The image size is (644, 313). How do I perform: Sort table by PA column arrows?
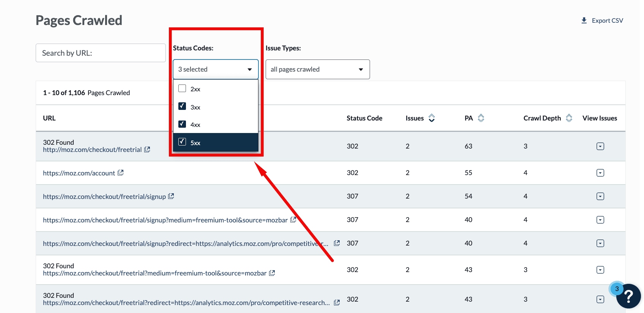click(x=481, y=118)
